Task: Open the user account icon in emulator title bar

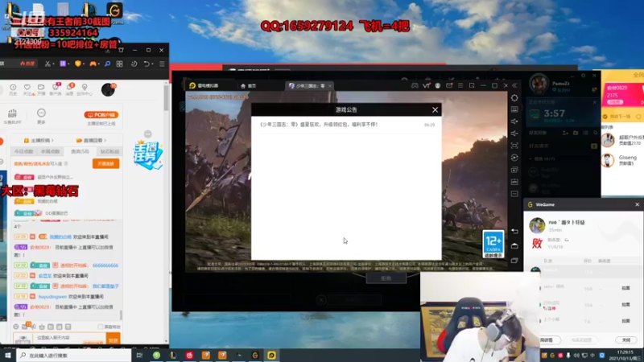Action: pyautogui.click(x=438, y=85)
